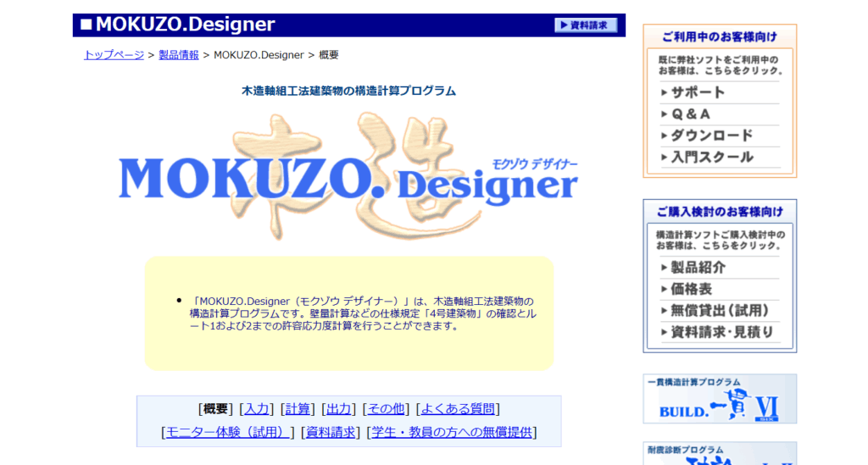The height and width of the screenshot is (465, 868).
Task: Click the BUILD.一貫 VI product banner
Action: (x=720, y=399)
